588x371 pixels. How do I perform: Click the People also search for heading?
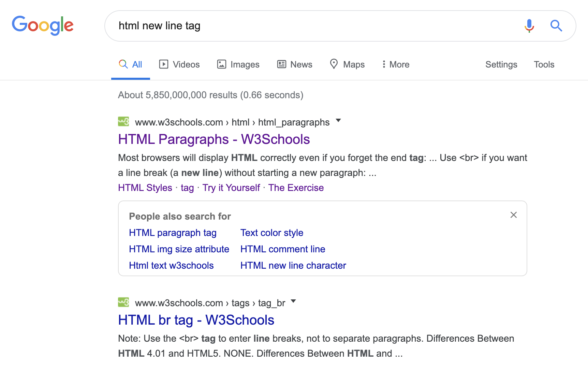(x=180, y=217)
